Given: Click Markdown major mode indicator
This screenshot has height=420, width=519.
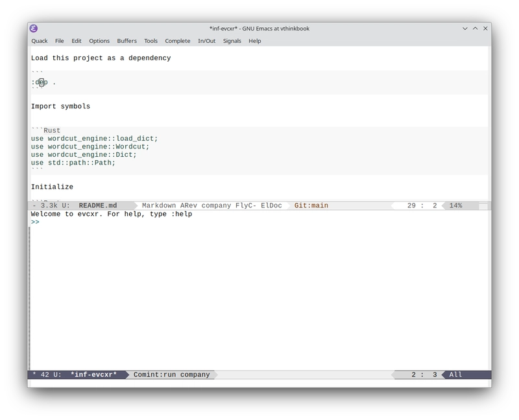Looking at the screenshot, I should click(159, 205).
